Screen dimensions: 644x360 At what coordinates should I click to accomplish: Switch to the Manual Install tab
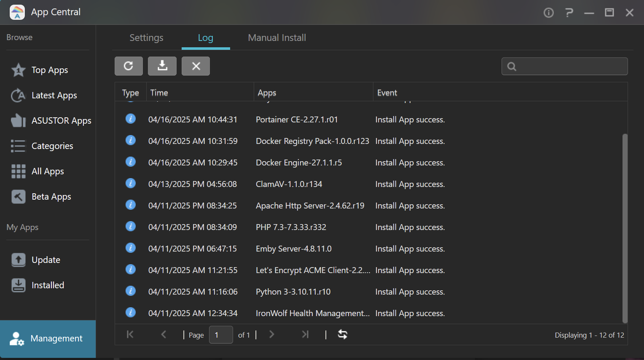pyautogui.click(x=277, y=38)
